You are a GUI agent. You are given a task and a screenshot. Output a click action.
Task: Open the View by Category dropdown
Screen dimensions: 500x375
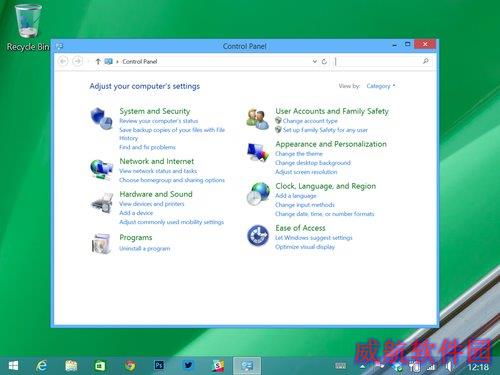(381, 86)
